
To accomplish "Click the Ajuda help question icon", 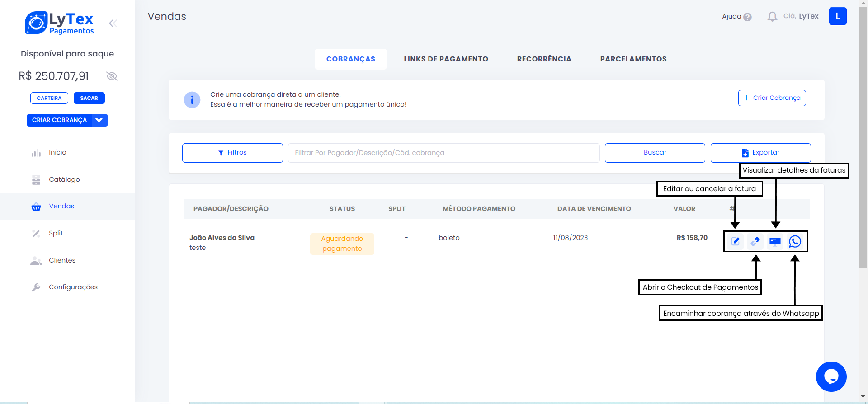I will (747, 17).
